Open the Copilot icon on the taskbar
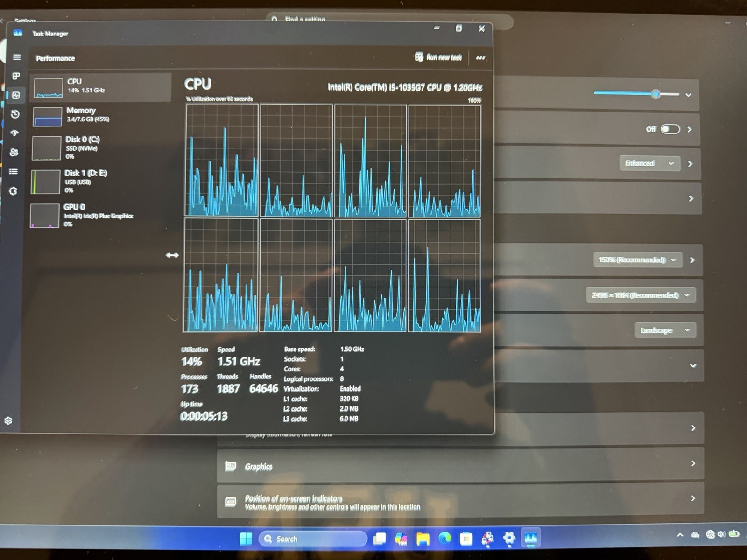This screenshot has height=560, width=747. pyautogui.click(x=401, y=539)
